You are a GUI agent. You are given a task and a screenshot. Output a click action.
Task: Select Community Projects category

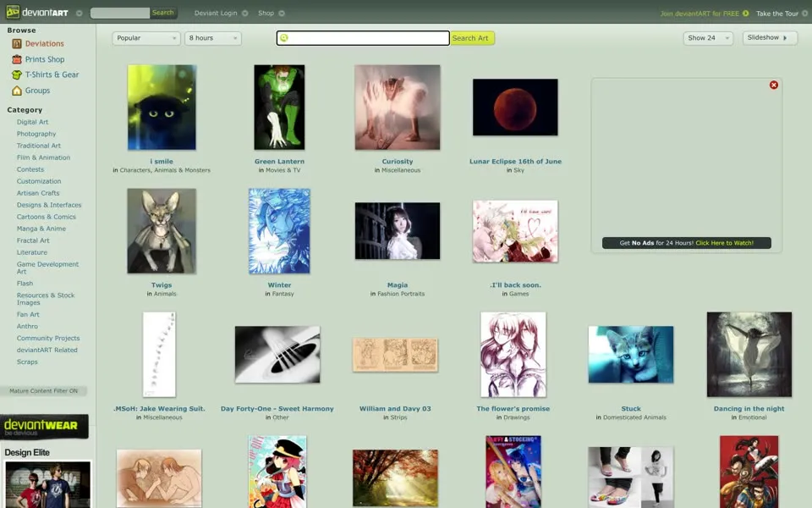click(x=48, y=338)
